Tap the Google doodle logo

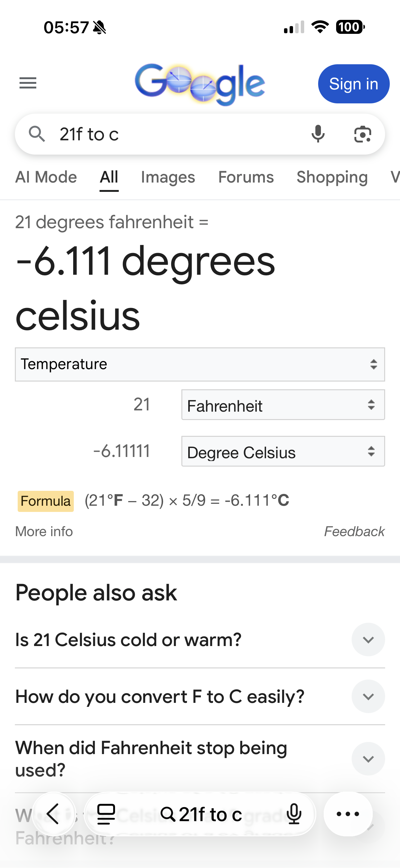pyautogui.click(x=200, y=84)
